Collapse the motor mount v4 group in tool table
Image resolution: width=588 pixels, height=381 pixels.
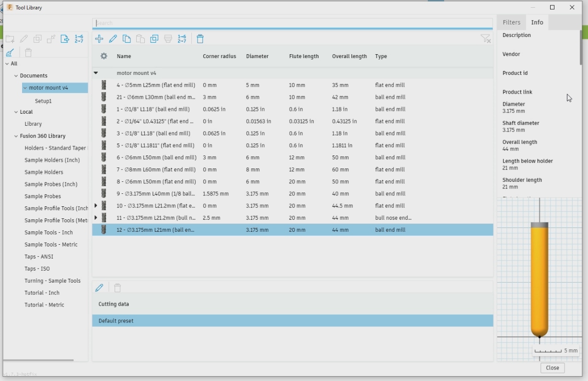click(96, 73)
